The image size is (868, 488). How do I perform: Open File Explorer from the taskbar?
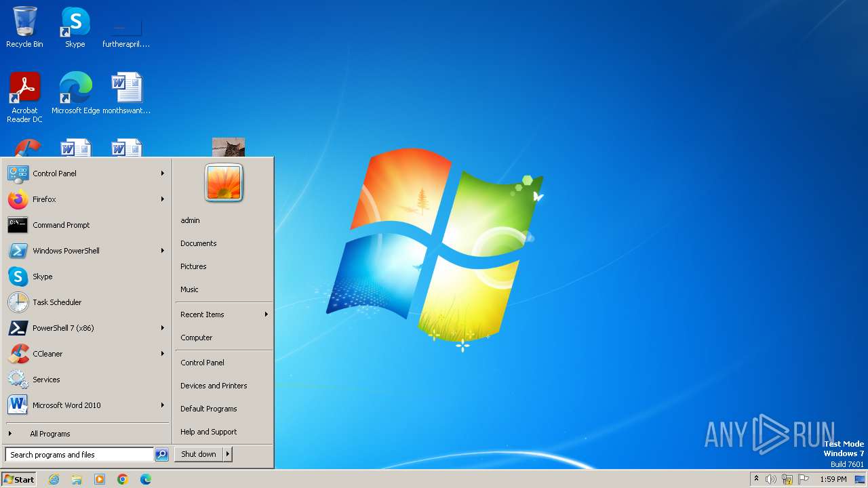coord(77,479)
